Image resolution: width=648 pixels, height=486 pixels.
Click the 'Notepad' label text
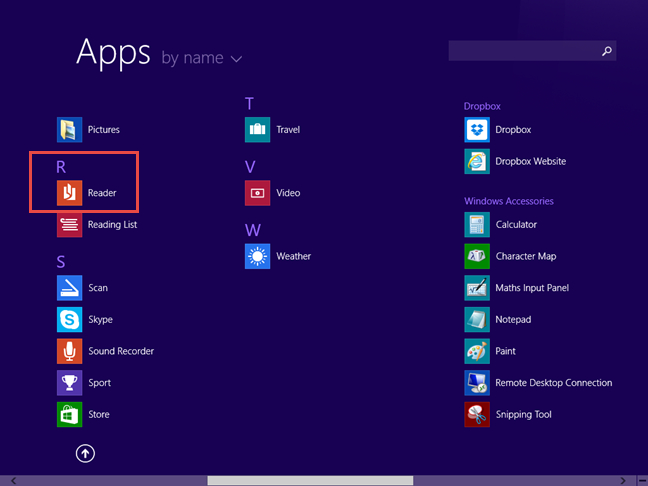pyautogui.click(x=513, y=320)
